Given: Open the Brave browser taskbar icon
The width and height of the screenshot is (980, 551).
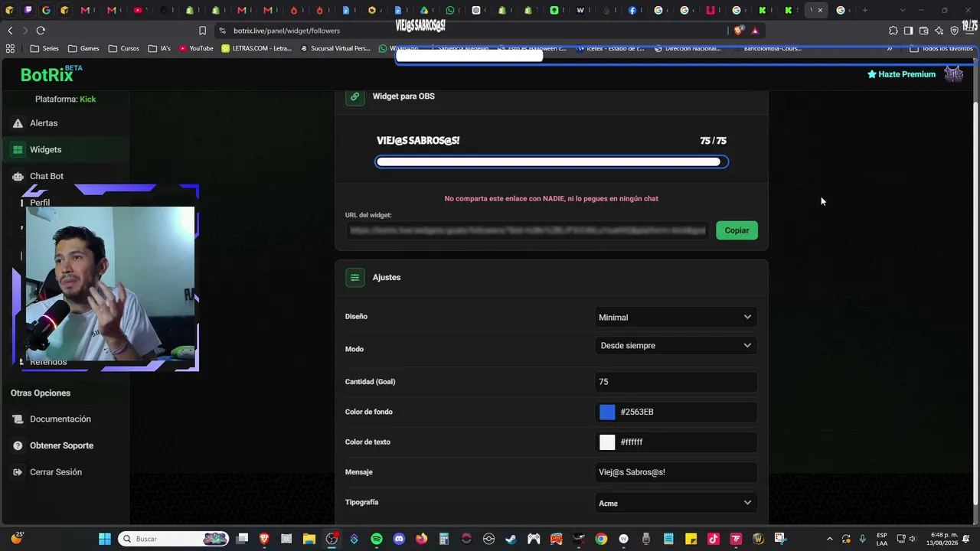Looking at the screenshot, I should coord(264,539).
